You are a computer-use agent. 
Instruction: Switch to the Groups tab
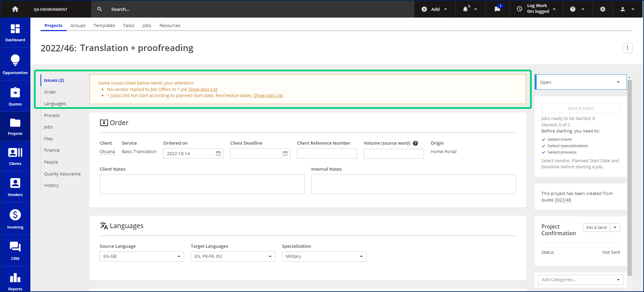click(78, 25)
